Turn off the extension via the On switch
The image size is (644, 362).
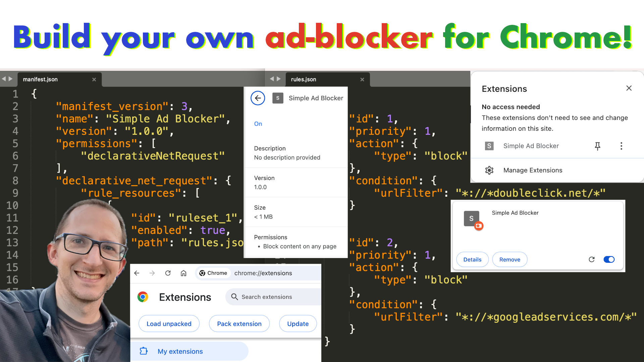[x=258, y=124]
